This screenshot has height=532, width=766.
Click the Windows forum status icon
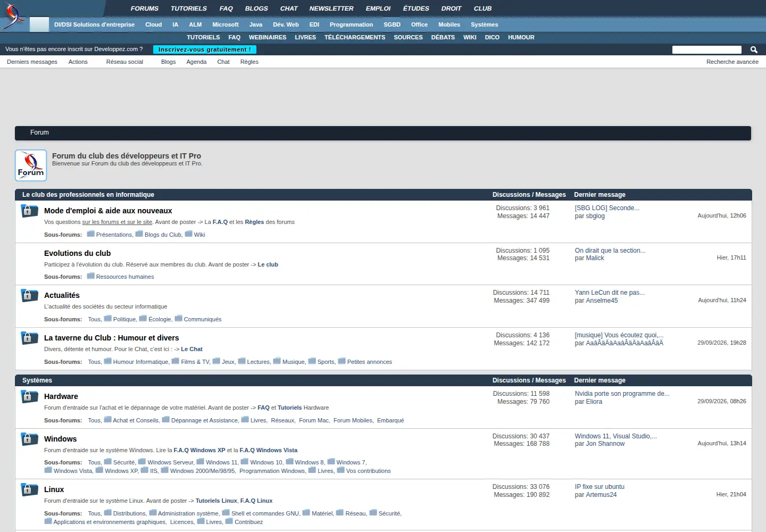click(x=29, y=439)
